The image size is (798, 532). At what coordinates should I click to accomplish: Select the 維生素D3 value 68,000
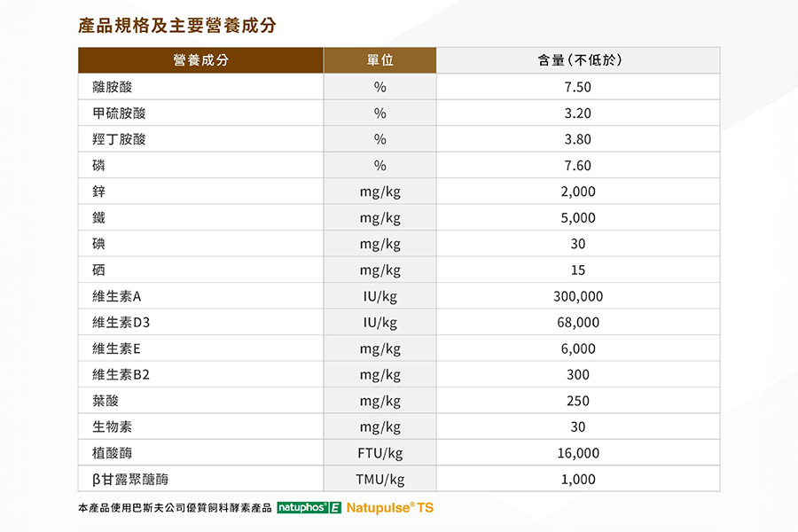pos(577,323)
